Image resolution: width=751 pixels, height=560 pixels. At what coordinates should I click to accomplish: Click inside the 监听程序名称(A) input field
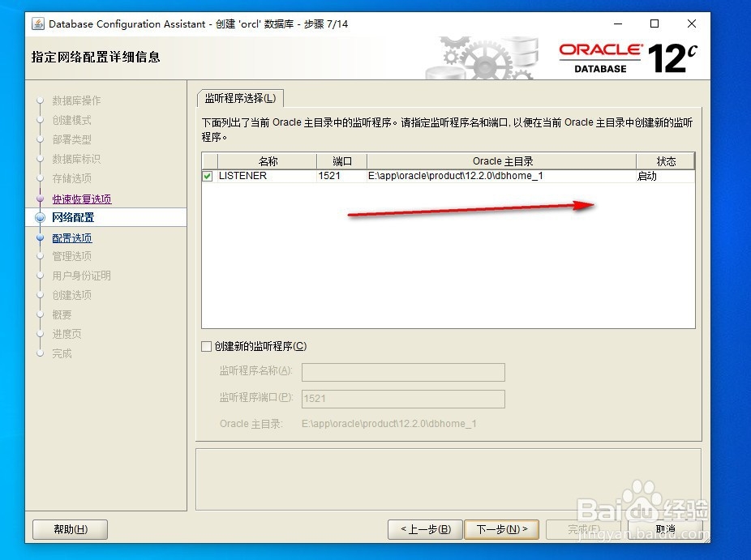pos(402,372)
